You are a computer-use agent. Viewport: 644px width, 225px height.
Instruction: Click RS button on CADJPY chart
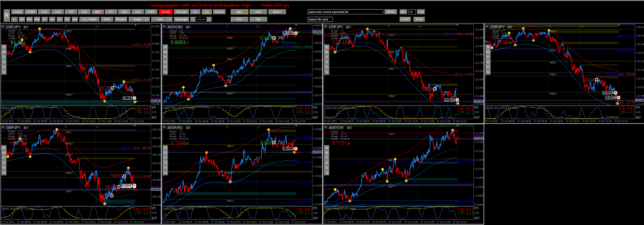4,52
